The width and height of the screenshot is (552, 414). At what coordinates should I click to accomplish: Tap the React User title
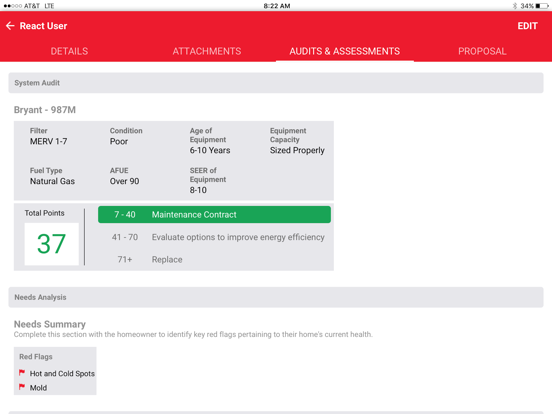[43, 26]
